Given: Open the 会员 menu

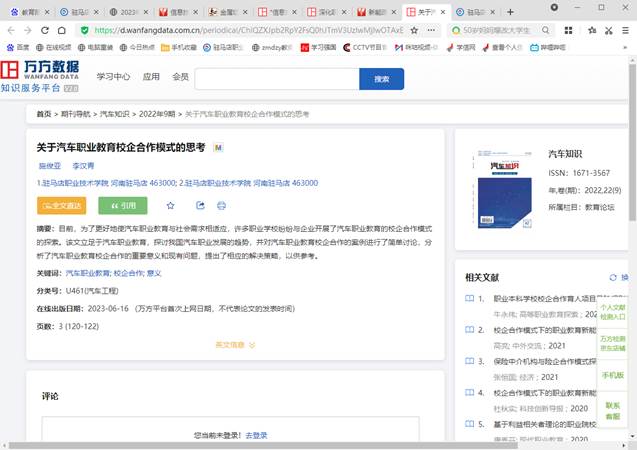Looking at the screenshot, I should [180, 76].
